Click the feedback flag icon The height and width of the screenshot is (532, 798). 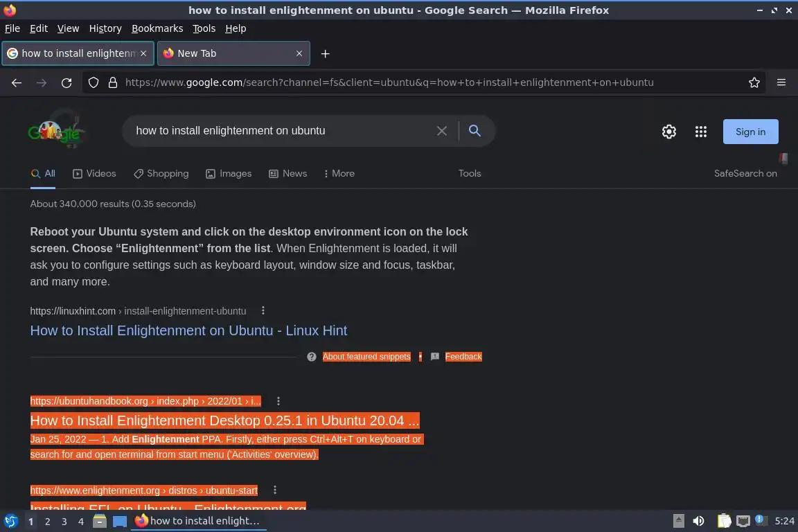434,357
